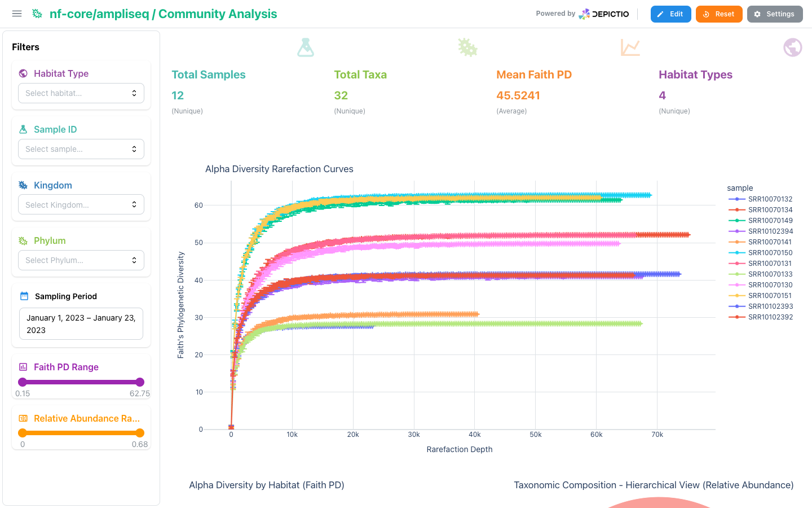Screen dimensions: 812x508
Task: Click the Edit button
Action: [670, 14]
